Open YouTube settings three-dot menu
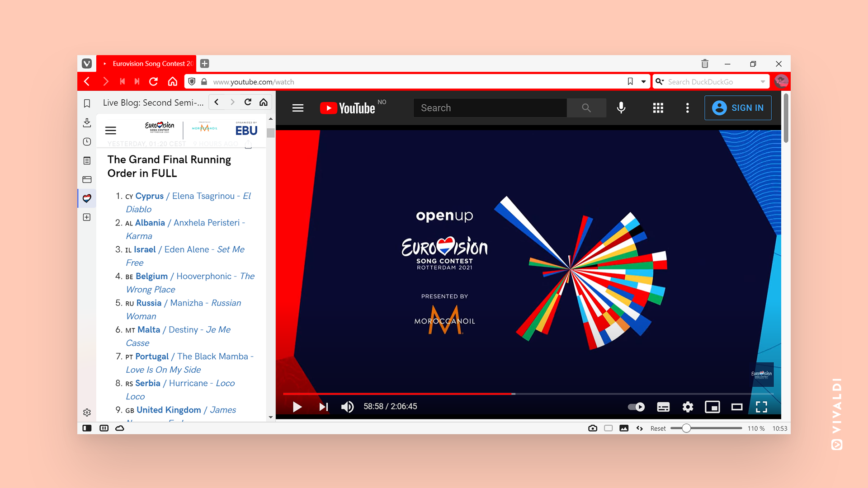868x488 pixels. pyautogui.click(x=687, y=108)
